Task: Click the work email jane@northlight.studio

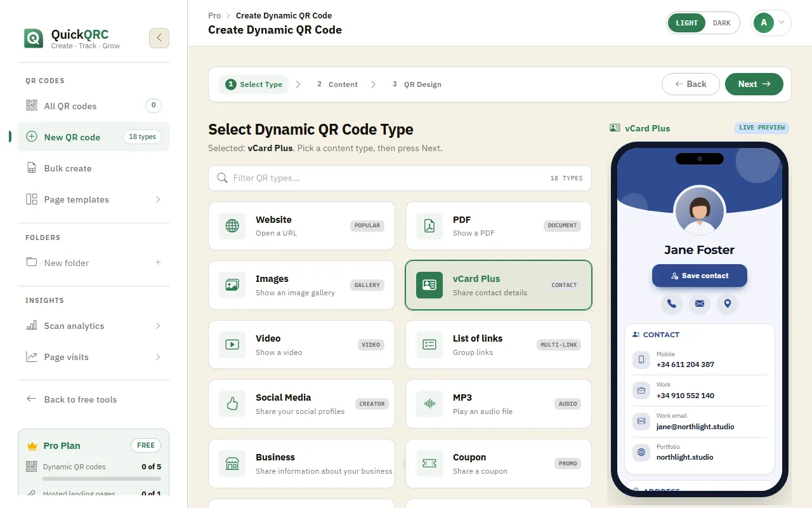Action: 695,427
